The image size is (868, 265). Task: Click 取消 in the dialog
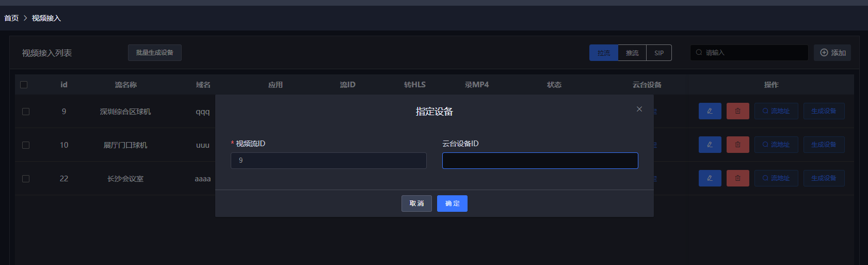(416, 204)
